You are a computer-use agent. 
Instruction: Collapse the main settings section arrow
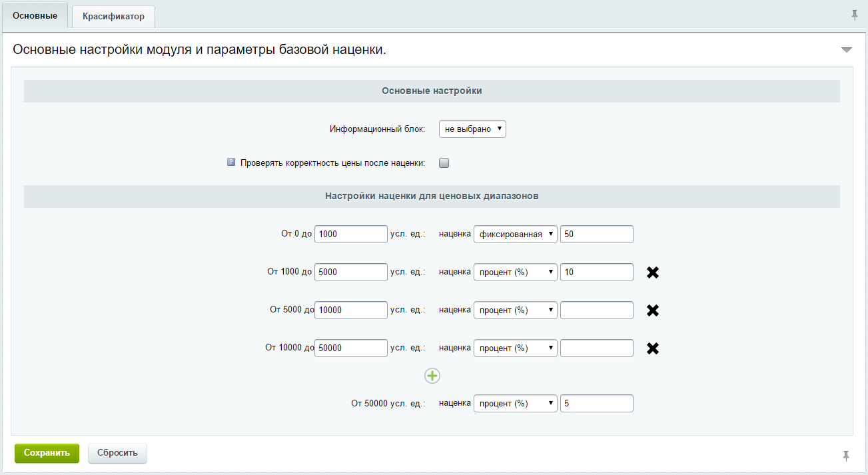tap(847, 50)
